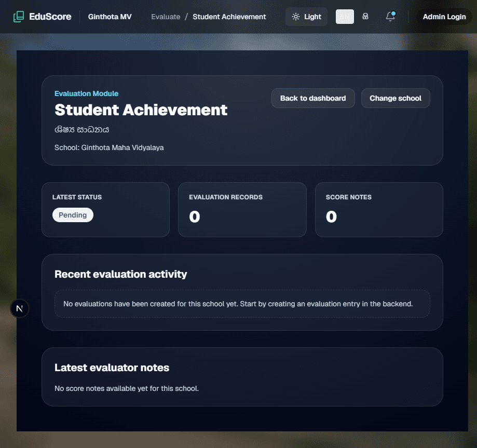Screen dimensions: 477x448
Task: Open the Admin Login button
Action: click(x=444, y=17)
